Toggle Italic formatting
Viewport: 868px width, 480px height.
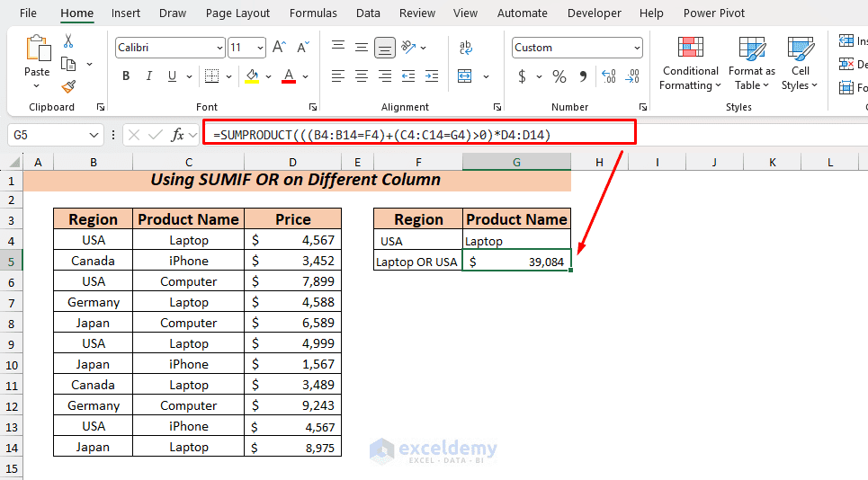coord(149,76)
